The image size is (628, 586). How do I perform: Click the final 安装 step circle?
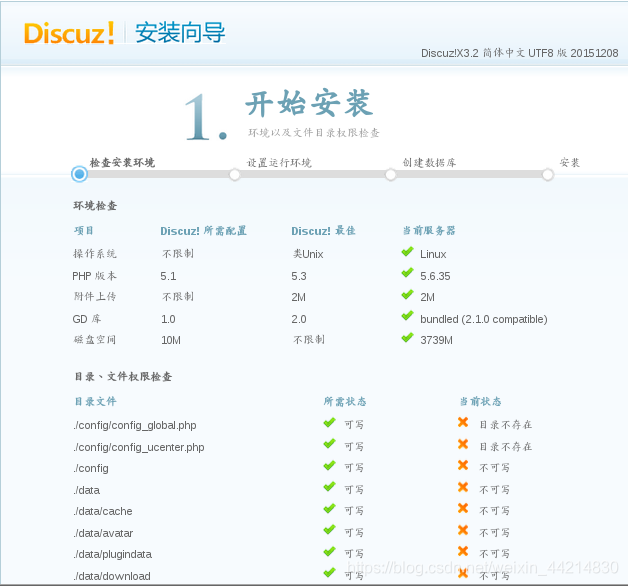(547, 175)
